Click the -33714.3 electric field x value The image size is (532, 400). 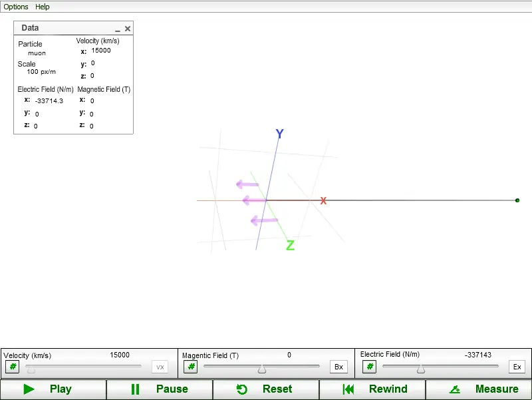click(49, 101)
